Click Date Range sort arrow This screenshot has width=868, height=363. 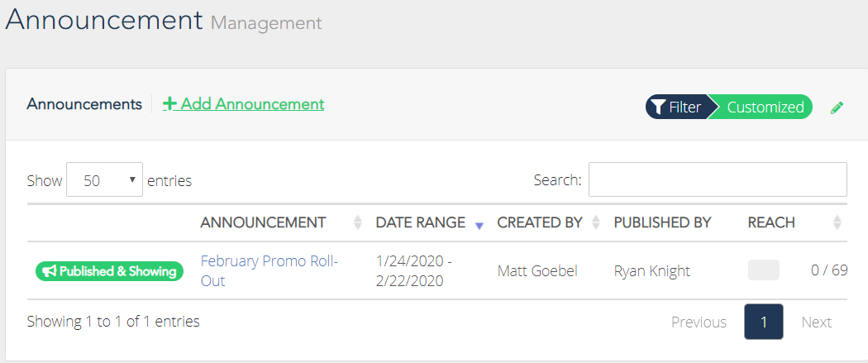[x=479, y=225]
